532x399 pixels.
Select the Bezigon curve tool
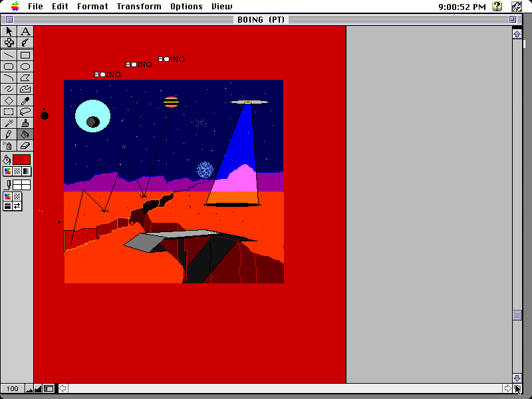25,89
